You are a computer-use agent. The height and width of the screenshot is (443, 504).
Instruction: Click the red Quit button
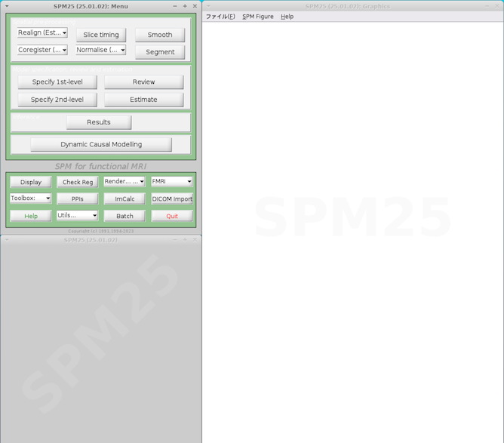pyautogui.click(x=172, y=216)
